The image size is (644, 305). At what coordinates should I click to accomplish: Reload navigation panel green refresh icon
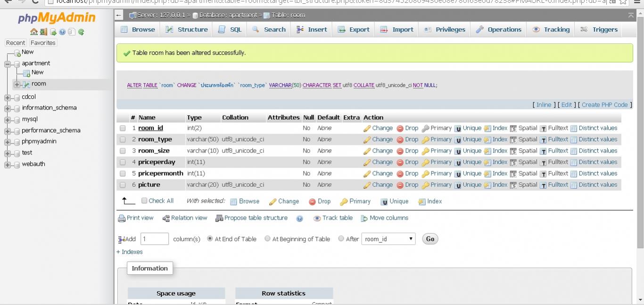tap(81, 32)
